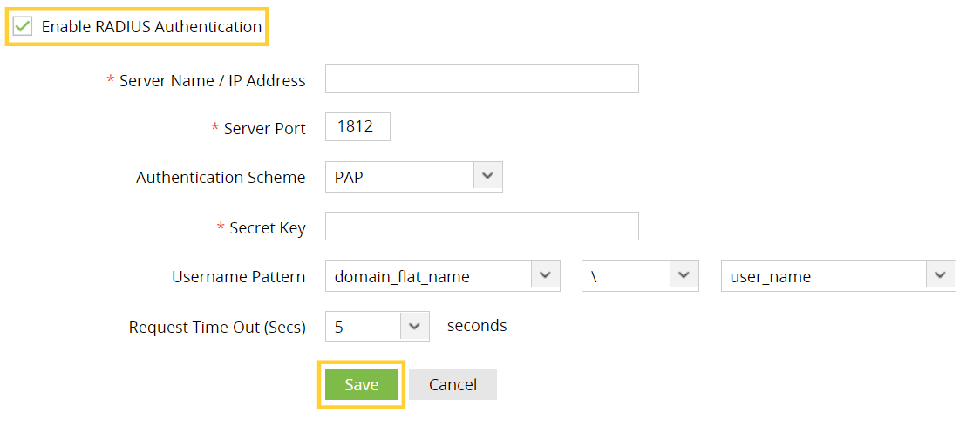The image size is (980, 426).
Task: Click the Secret Key label
Action: (x=267, y=228)
